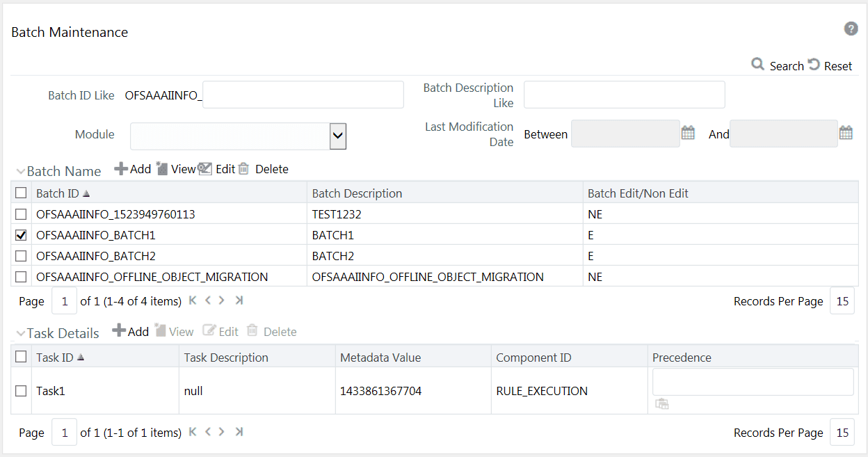The width and height of the screenshot is (868, 457).
Task: Click the View icon in Batch Name toolbar
Action: point(162,168)
